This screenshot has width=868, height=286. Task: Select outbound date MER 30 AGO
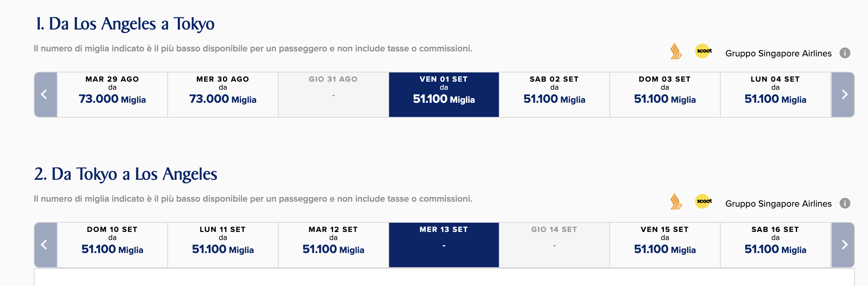coord(223,94)
